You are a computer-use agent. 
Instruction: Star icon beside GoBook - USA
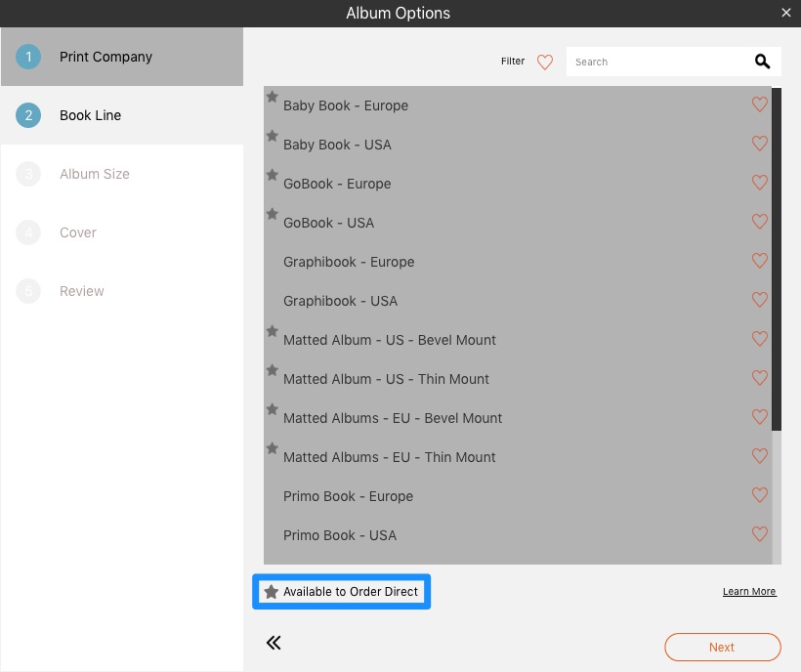(x=273, y=214)
